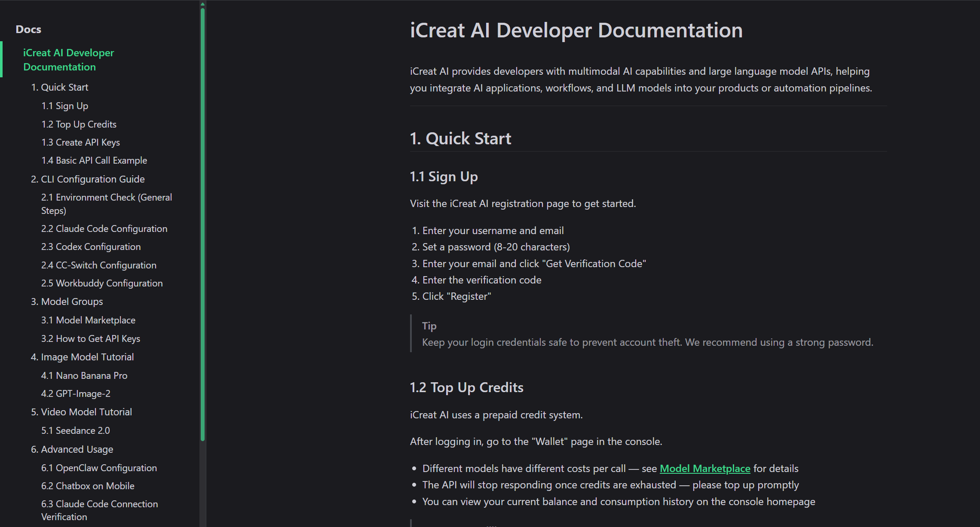Go to 1. Quick Start in sidebar
Image resolution: width=980 pixels, height=527 pixels.
59,87
